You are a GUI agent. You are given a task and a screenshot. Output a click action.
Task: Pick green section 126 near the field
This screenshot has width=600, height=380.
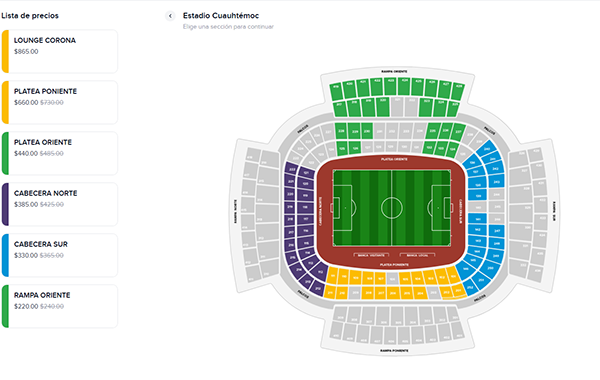[x=355, y=148]
